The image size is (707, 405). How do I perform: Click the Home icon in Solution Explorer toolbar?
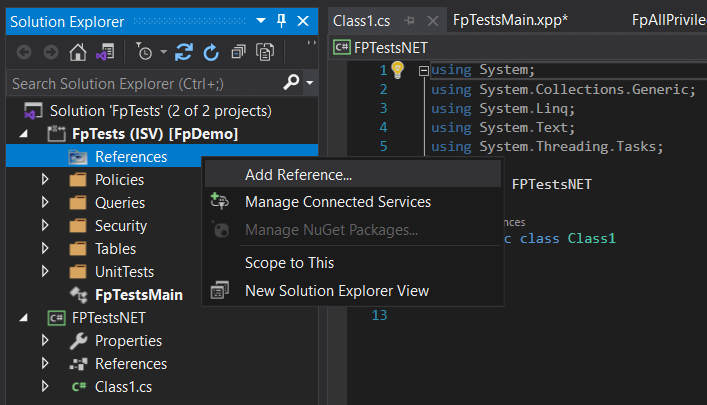[78, 52]
